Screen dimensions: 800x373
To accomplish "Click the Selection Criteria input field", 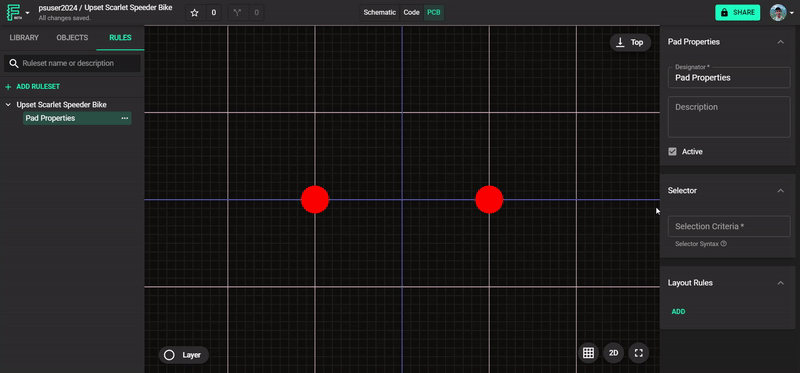I will click(x=729, y=226).
